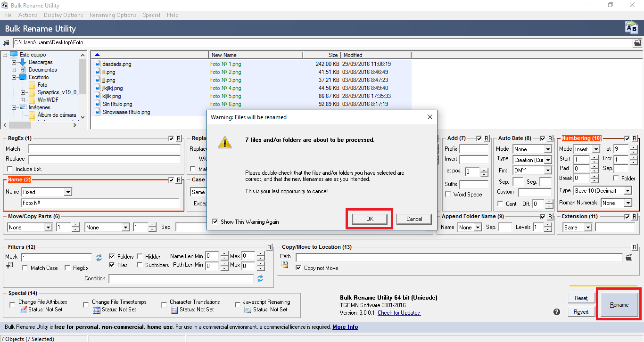Click the Este equipo computer icon
644x342 pixels.
coord(13,55)
